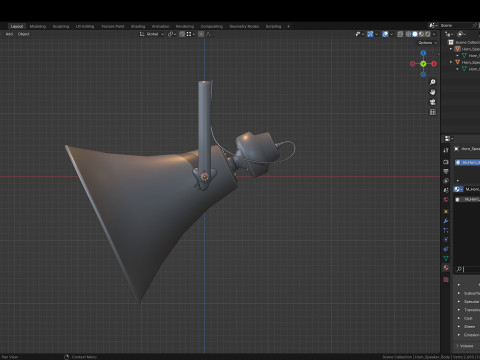480x360 pixels.
Task: Open the Texture Paint workspace tab
Action: (x=113, y=26)
